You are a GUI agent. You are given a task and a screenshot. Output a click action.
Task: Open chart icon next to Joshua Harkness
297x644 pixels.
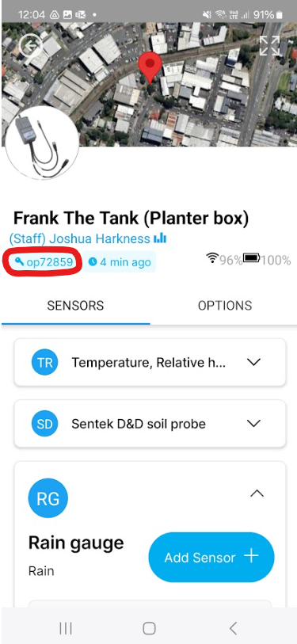(160, 238)
